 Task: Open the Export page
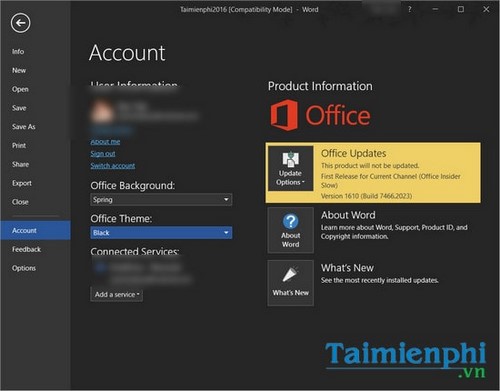[22, 183]
